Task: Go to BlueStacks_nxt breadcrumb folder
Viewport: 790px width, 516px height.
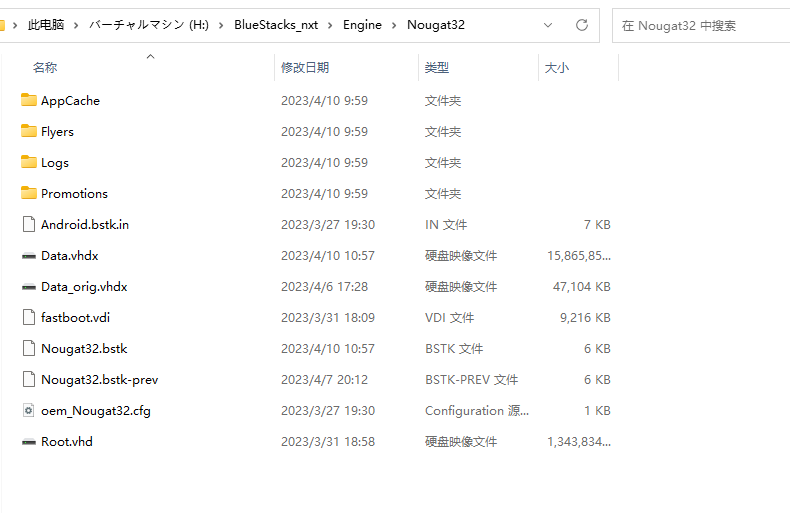Action: coord(276,25)
